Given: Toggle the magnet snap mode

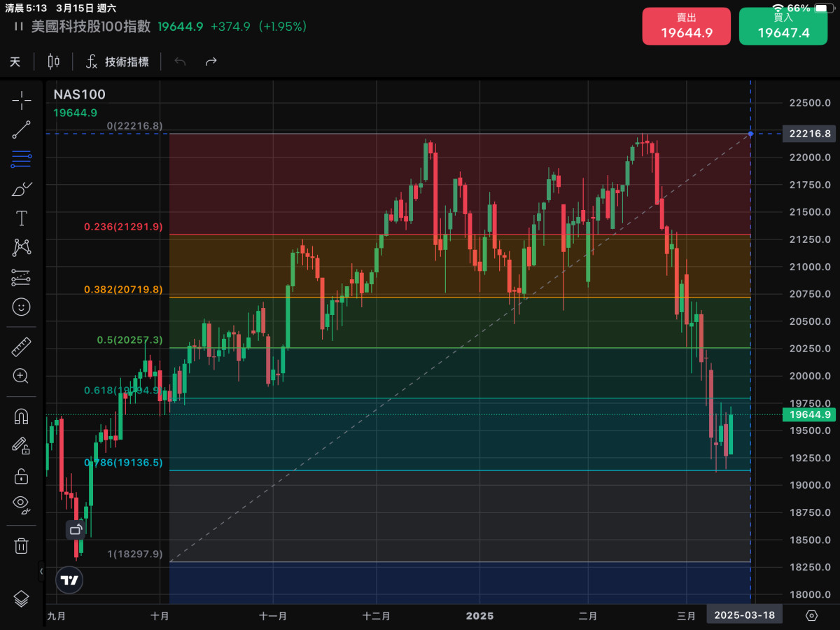Looking at the screenshot, I should pyautogui.click(x=21, y=416).
